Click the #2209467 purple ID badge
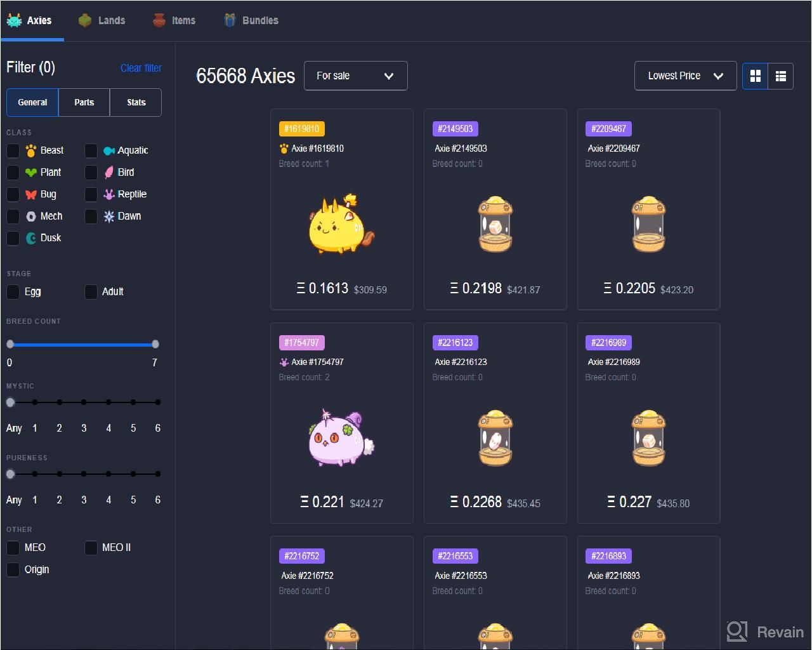The width and height of the screenshot is (812, 650). (609, 129)
